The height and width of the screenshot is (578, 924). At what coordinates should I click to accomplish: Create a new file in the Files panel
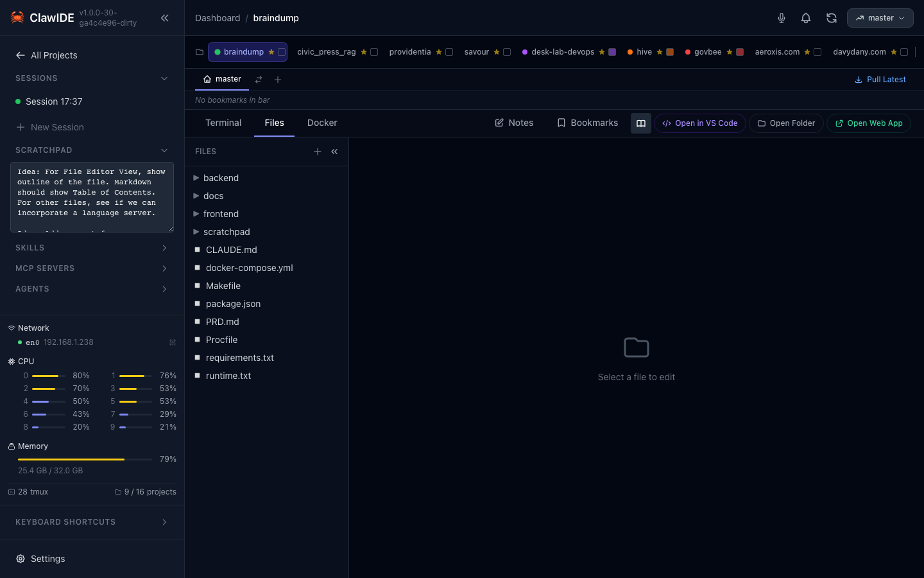coord(318,152)
